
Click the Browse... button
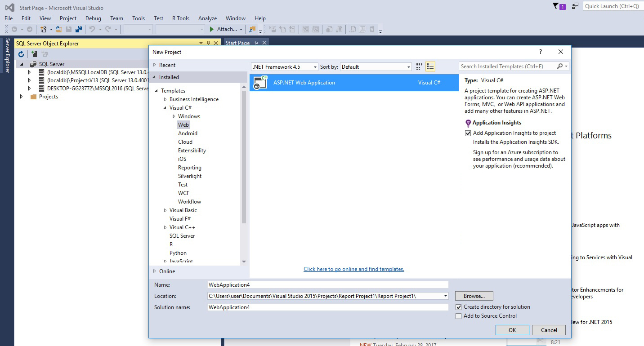pos(474,296)
